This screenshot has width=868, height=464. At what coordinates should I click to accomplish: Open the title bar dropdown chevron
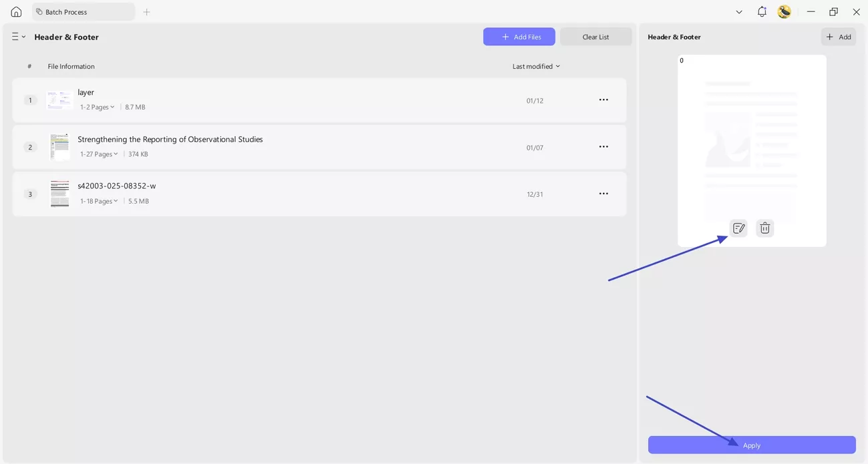(738, 11)
